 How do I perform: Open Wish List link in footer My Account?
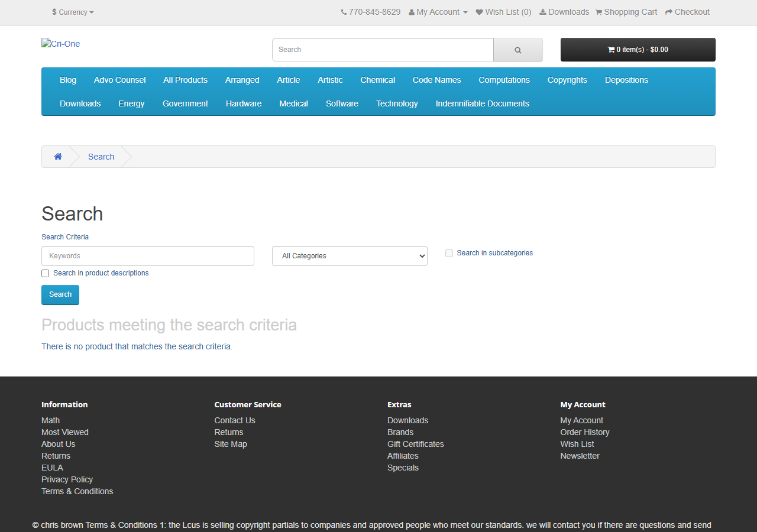[x=577, y=444]
